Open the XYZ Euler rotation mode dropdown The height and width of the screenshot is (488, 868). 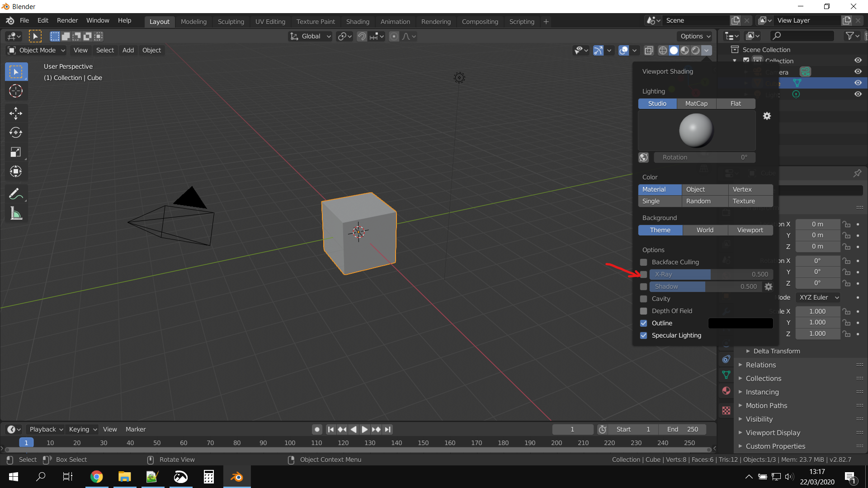coord(819,297)
